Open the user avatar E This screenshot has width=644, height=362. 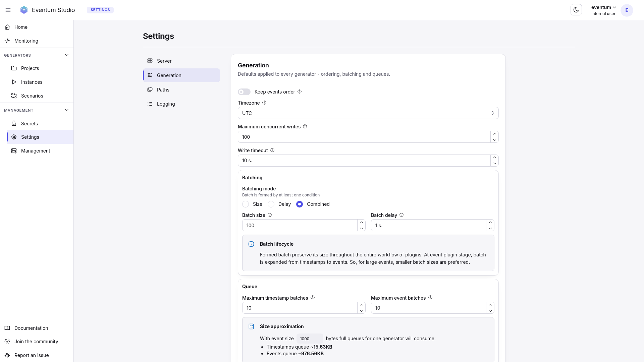point(627,10)
